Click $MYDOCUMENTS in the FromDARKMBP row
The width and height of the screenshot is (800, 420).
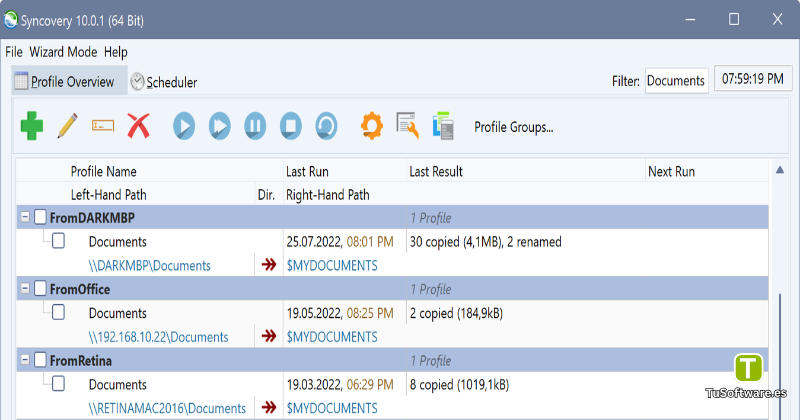tap(332, 266)
